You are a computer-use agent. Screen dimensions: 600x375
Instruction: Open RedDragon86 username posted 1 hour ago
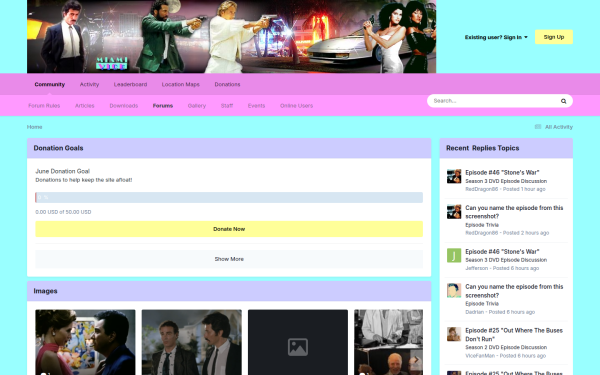(x=481, y=189)
